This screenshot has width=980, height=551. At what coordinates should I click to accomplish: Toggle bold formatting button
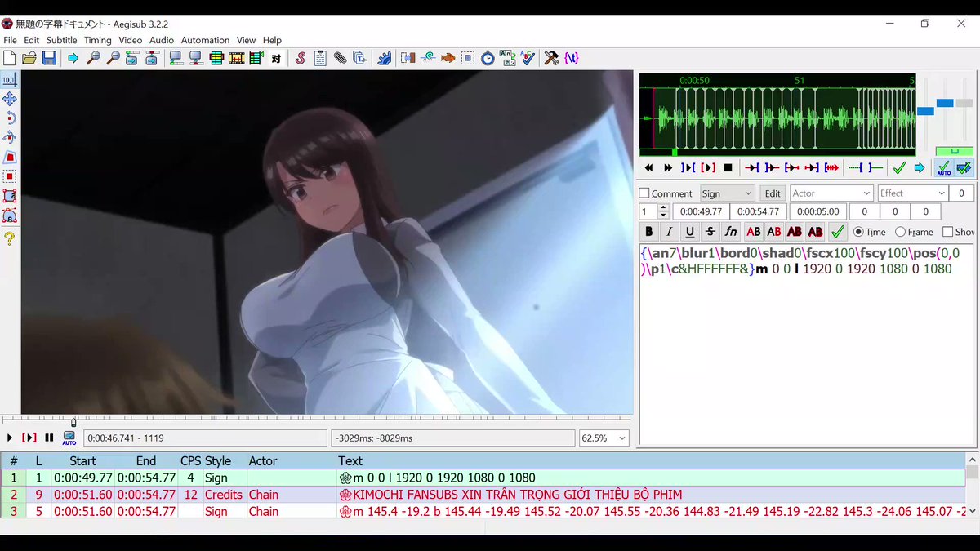(x=649, y=232)
